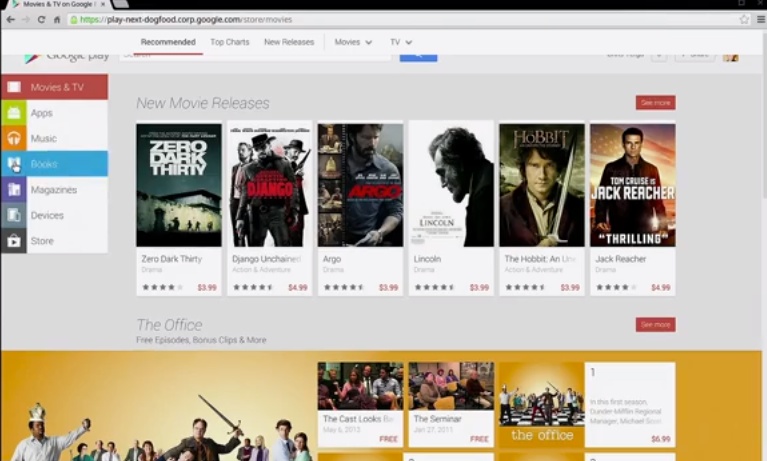The height and width of the screenshot is (461, 767).
Task: Switch to New Releases tab
Action: pyautogui.click(x=289, y=42)
